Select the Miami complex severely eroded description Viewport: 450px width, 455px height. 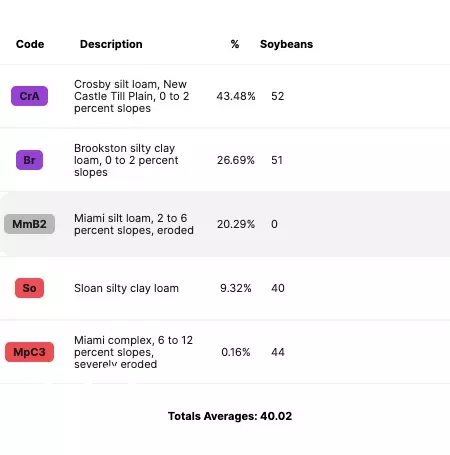tap(133, 352)
